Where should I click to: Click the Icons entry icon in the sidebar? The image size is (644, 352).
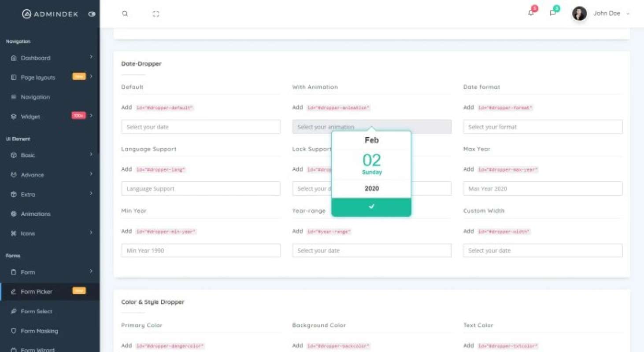click(x=14, y=233)
